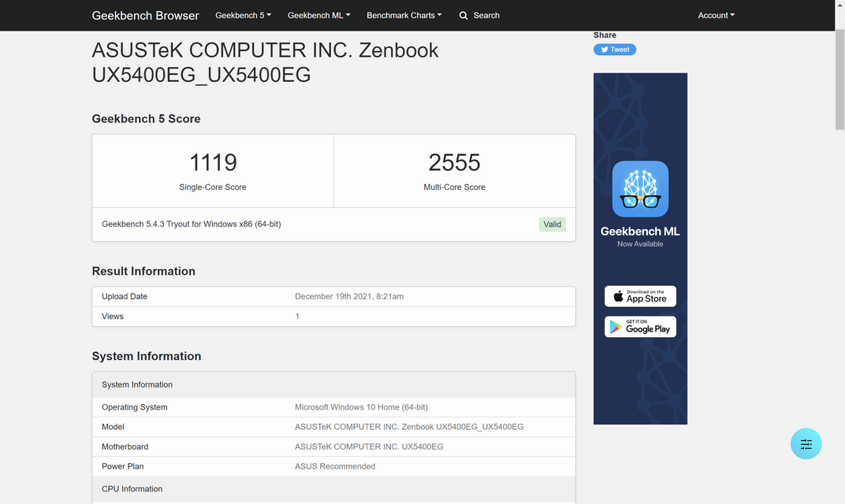This screenshot has width=845, height=504.
Task: Open the Geekbench ML dropdown menu
Action: pyautogui.click(x=318, y=15)
